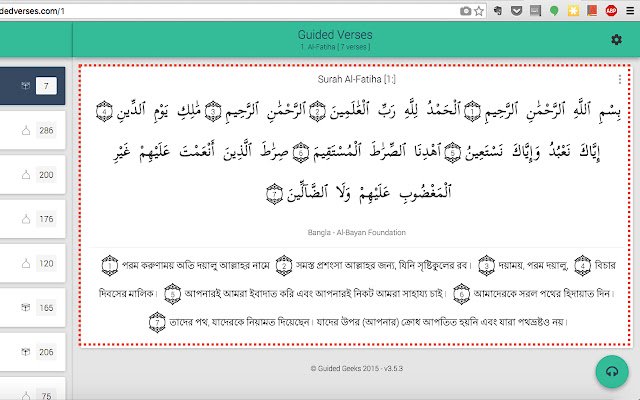Click the Arabic verse 1 end marker

pos(473,111)
